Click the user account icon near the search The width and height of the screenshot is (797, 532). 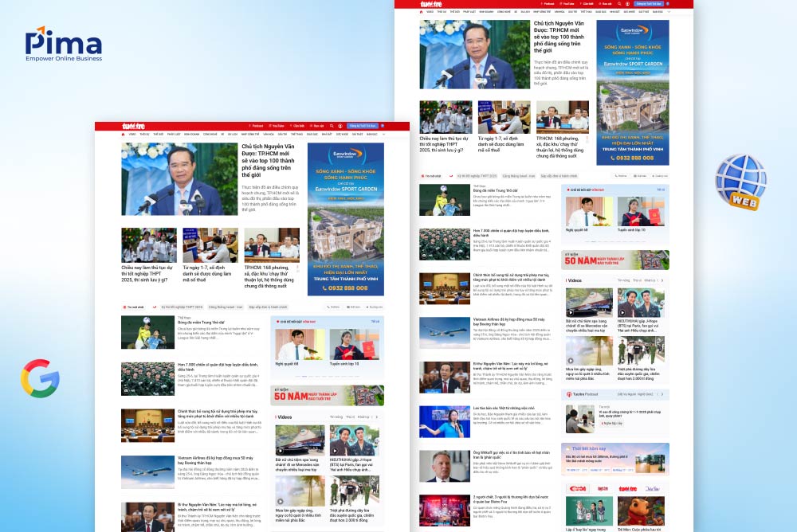[x=340, y=126]
